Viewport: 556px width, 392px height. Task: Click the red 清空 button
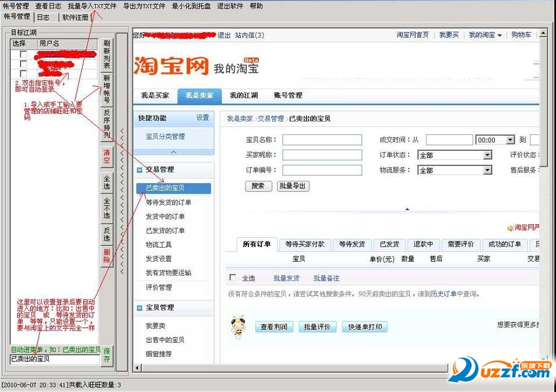click(x=106, y=156)
